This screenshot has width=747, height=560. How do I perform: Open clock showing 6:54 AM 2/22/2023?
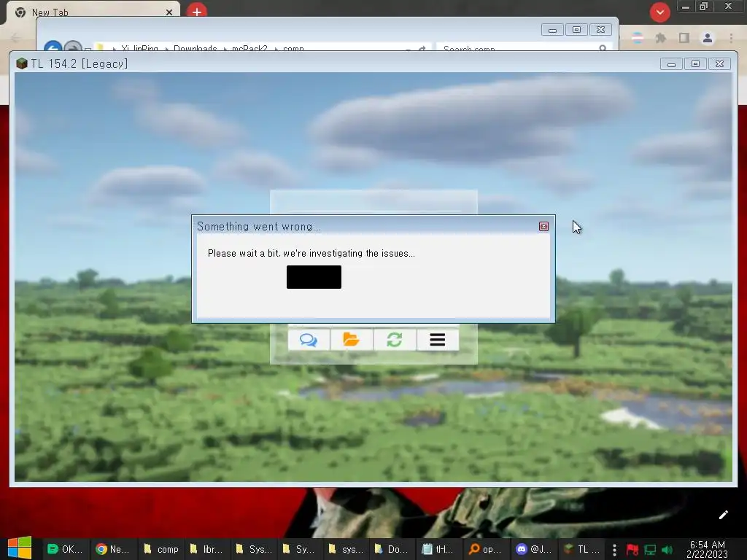708,549
